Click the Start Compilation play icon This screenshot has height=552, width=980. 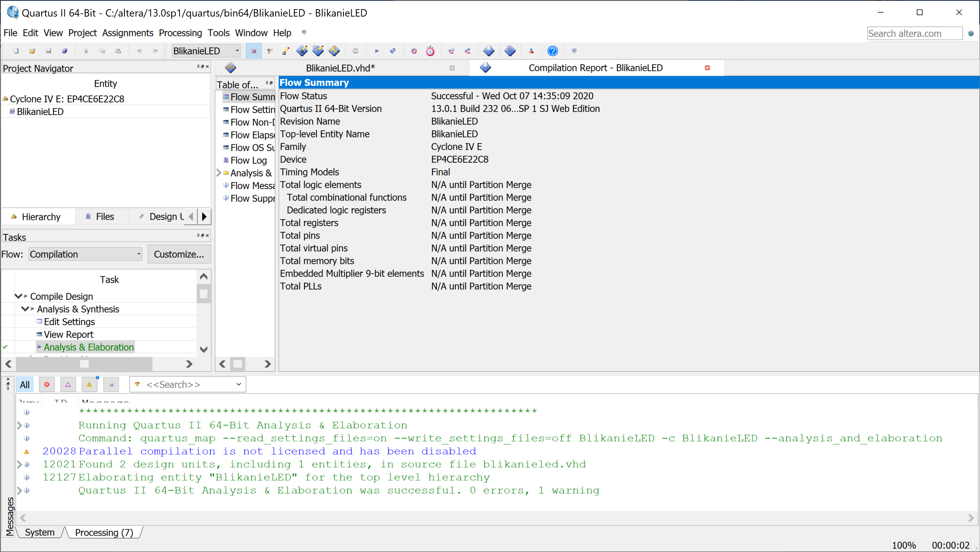coord(376,51)
